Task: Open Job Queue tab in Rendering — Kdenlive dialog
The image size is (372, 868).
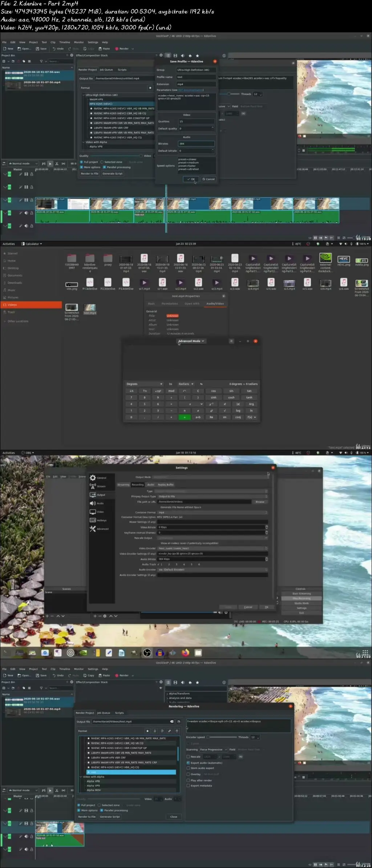Action: [104, 713]
